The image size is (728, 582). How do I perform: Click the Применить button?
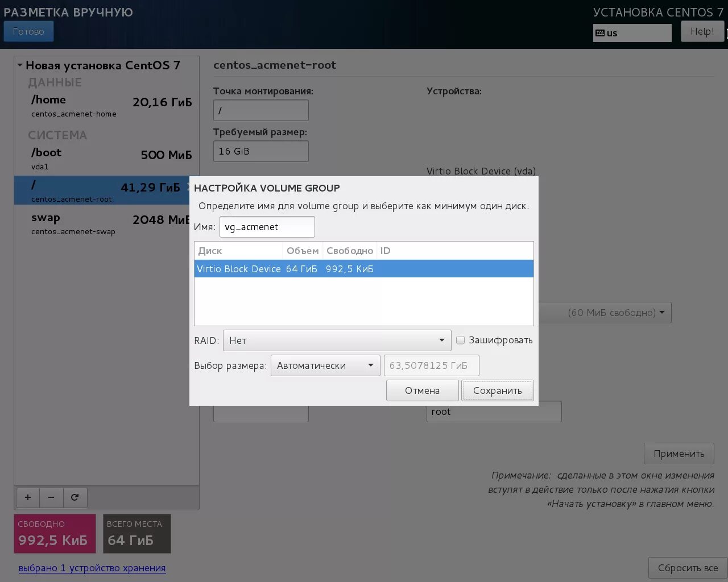click(x=679, y=454)
